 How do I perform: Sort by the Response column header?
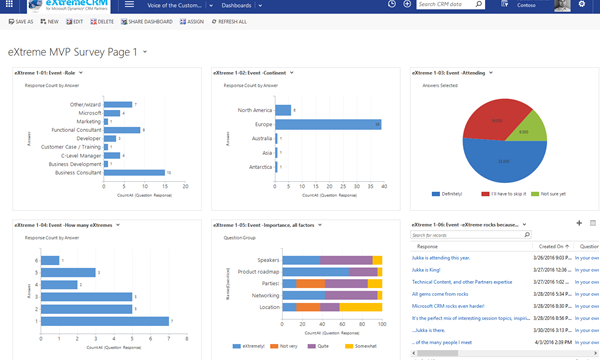click(427, 246)
